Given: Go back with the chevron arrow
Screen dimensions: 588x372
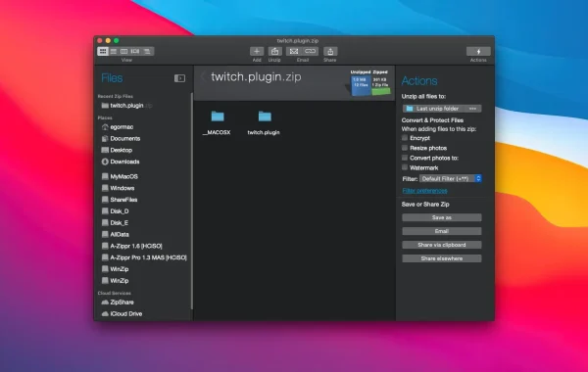Looking at the screenshot, I should coord(203,76).
